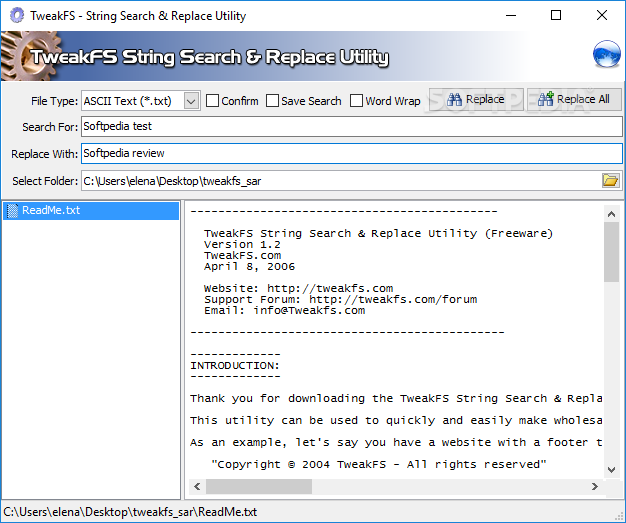The height and width of the screenshot is (523, 626).
Task: Click the 'April 8, 2006' line
Action: coord(250,266)
